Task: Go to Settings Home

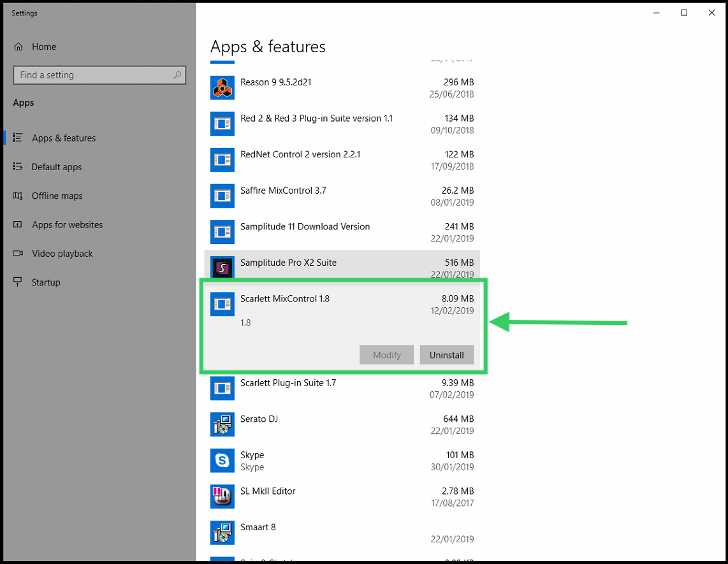Action: pos(43,47)
